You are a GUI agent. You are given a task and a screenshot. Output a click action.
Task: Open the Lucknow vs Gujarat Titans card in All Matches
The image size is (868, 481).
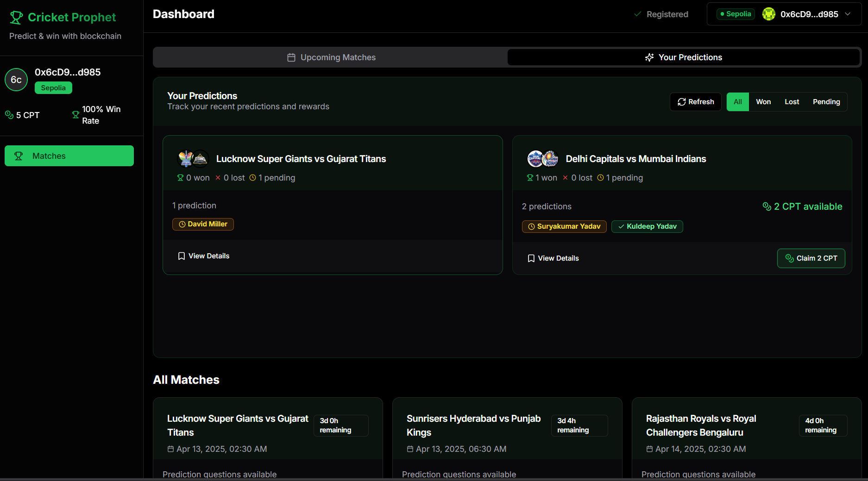coord(268,437)
